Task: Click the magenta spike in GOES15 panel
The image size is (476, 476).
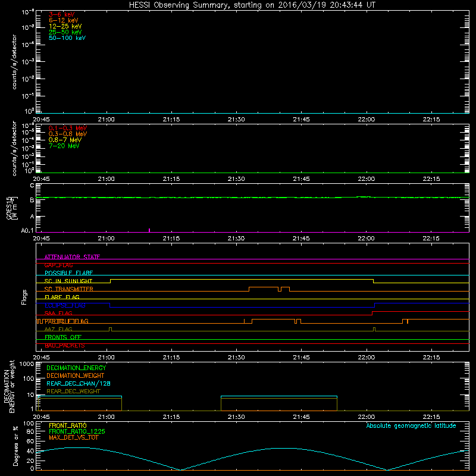Action: tap(149, 230)
